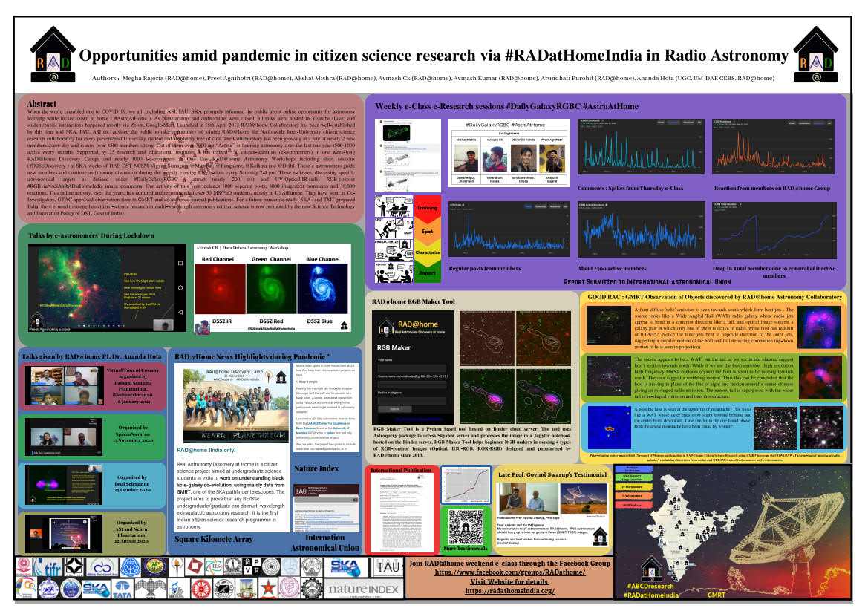Select the Blue Channel galaxy image
Viewport: 868px width, 614px height.
pos(322,293)
